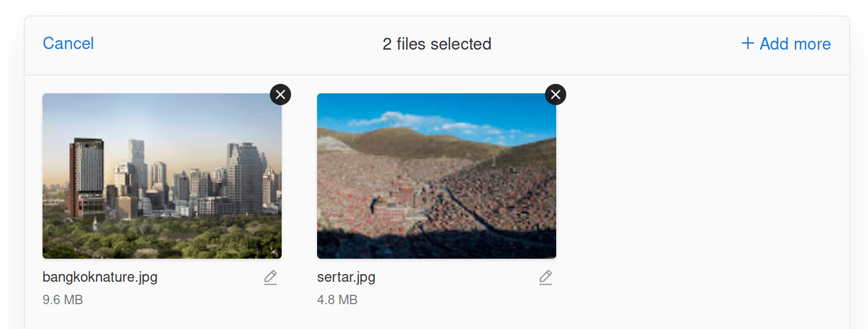Select the sertar.jpg file name
The width and height of the screenshot is (868, 329).
click(346, 277)
